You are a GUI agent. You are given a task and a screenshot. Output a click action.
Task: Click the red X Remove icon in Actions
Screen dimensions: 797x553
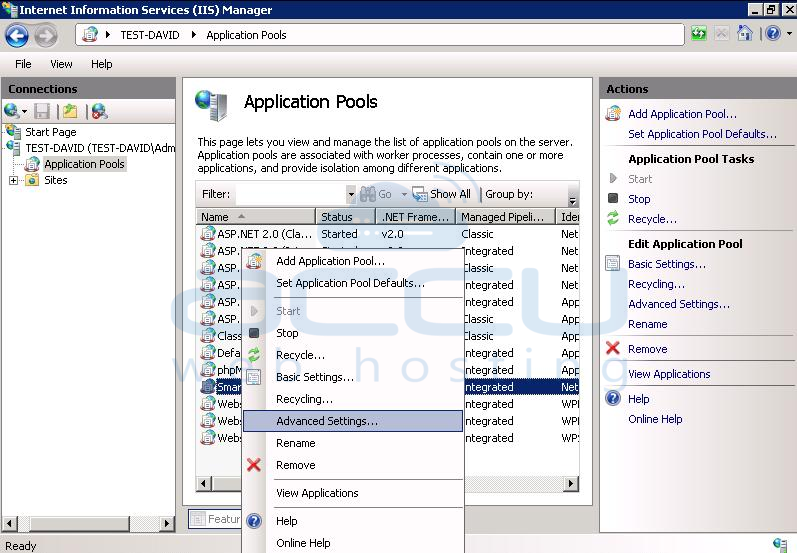(x=613, y=349)
